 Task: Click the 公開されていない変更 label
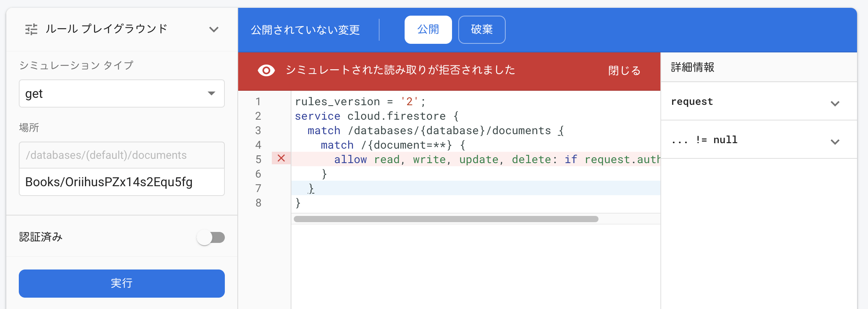pos(305,30)
